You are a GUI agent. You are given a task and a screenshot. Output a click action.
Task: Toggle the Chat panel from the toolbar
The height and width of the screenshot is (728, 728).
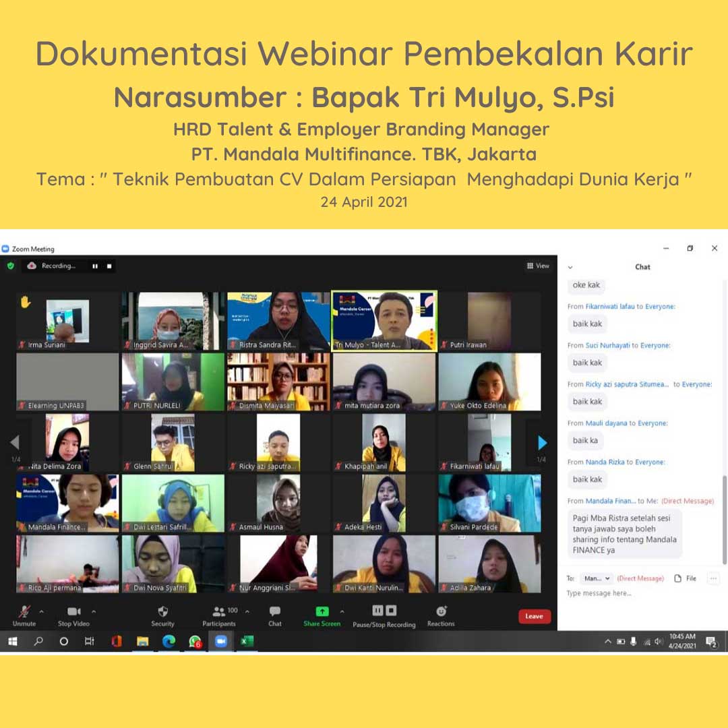point(275,616)
